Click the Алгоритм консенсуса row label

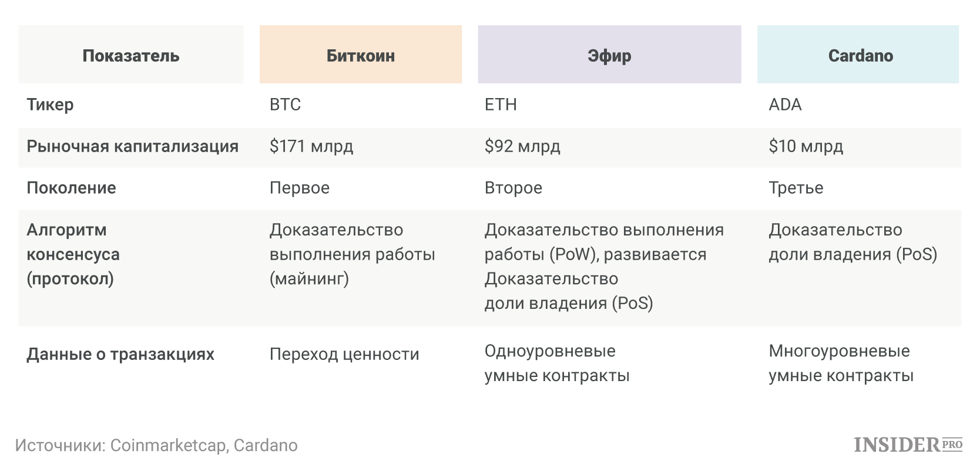click(73, 254)
